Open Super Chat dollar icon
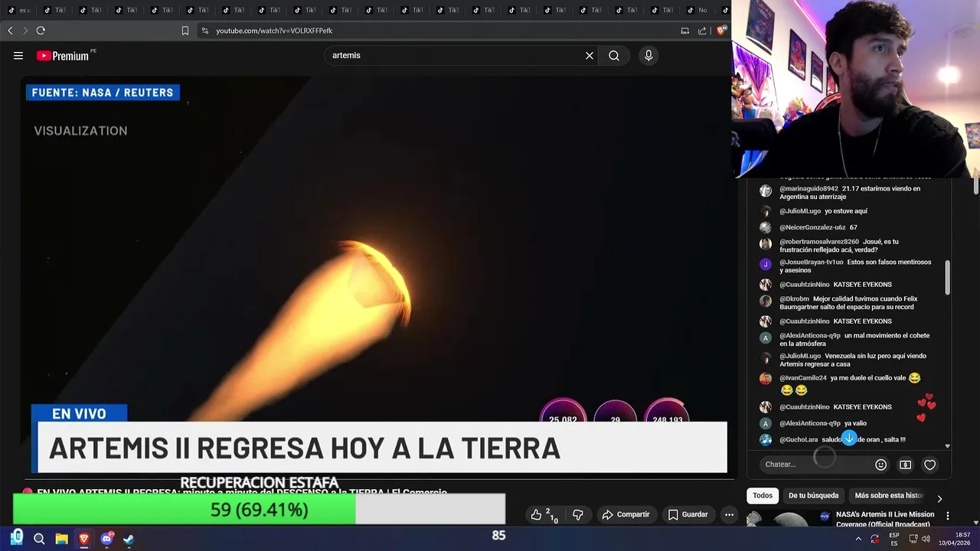980x551 pixels. click(905, 465)
